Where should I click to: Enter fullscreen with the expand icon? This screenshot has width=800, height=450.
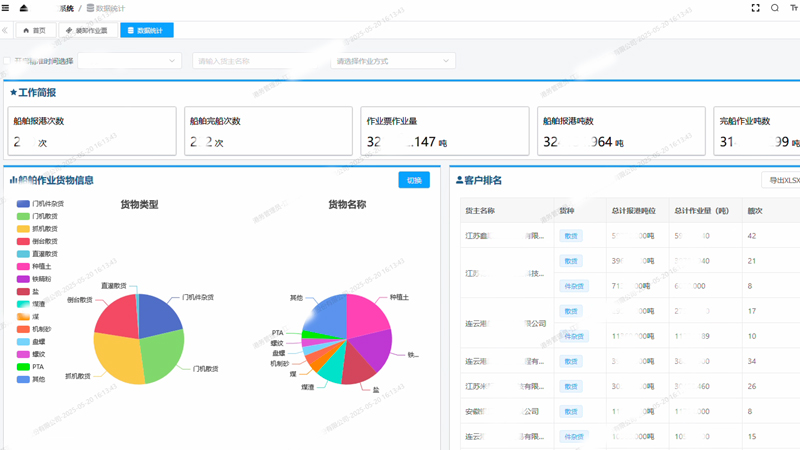coord(756,8)
